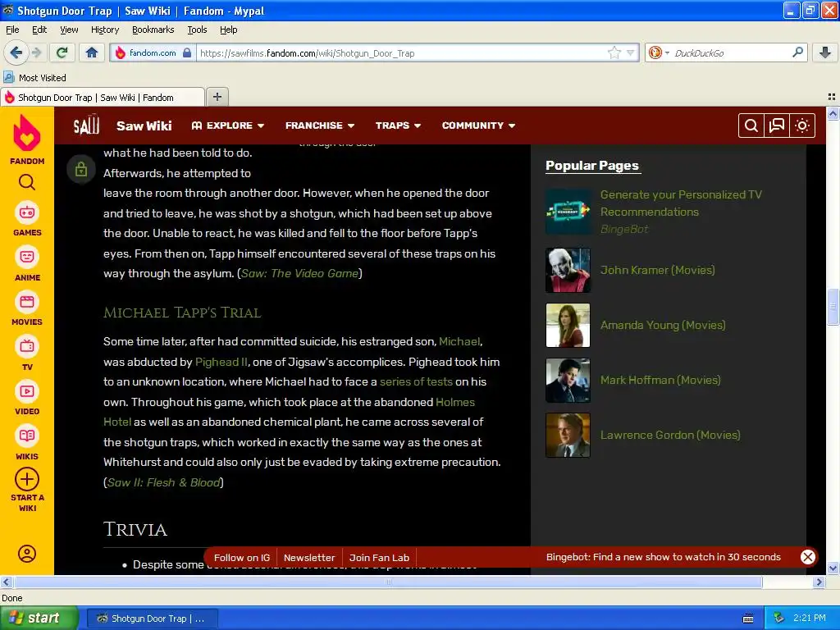The width and height of the screenshot is (840, 630).
Task: Expand the Community dropdown menu
Action: [x=478, y=126]
